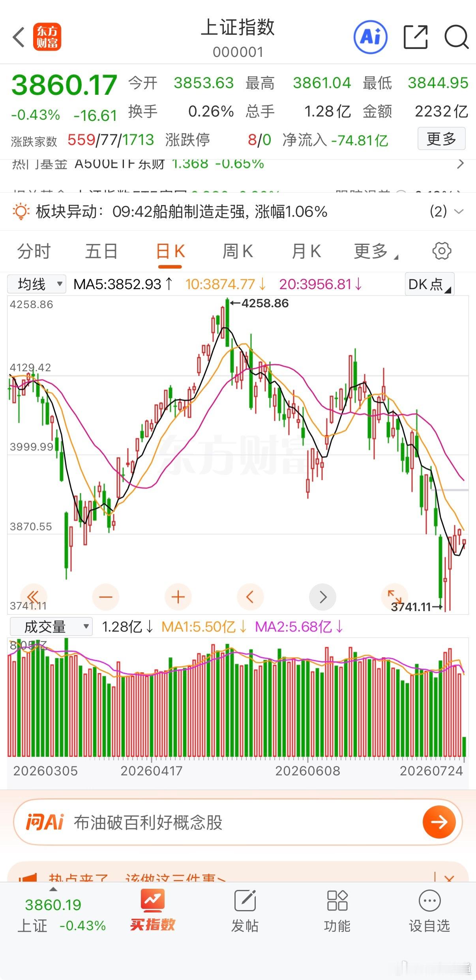Screen dimensions: 476x980
Task: Tap 20:3956.81 moving average value
Action: point(320,284)
